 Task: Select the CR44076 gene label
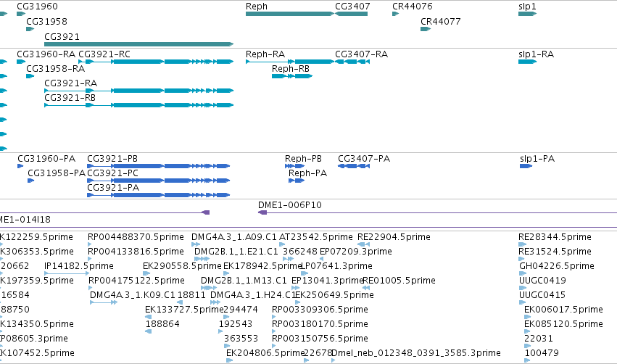[x=413, y=7]
